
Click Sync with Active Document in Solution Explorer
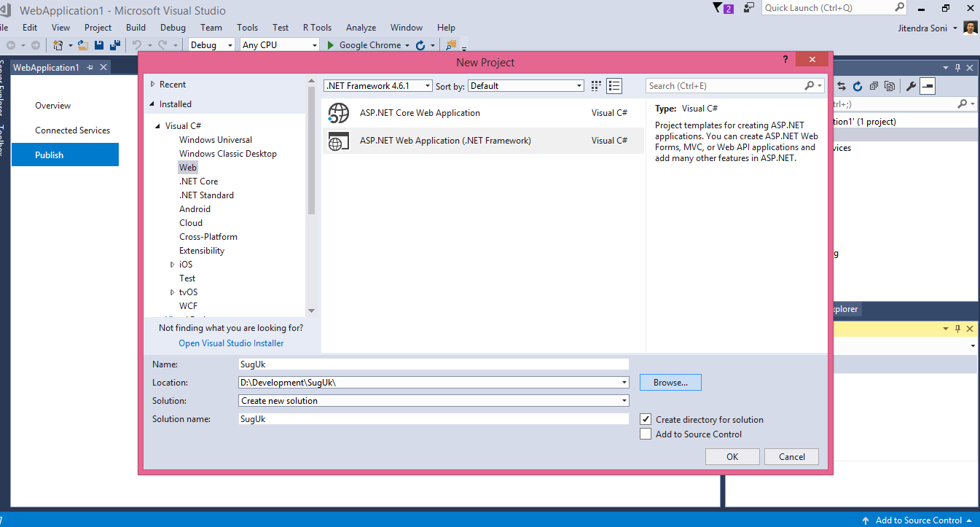coord(841,86)
